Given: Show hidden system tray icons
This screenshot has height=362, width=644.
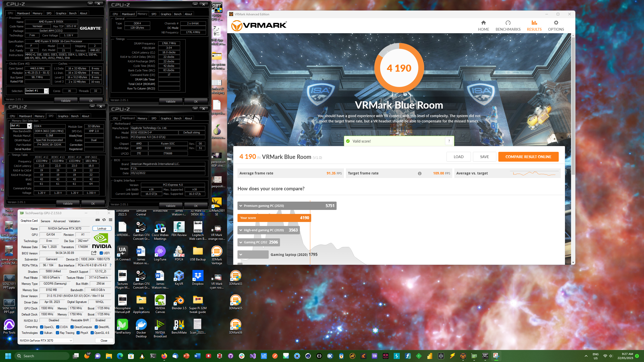Looking at the screenshot, I should 586,356.
